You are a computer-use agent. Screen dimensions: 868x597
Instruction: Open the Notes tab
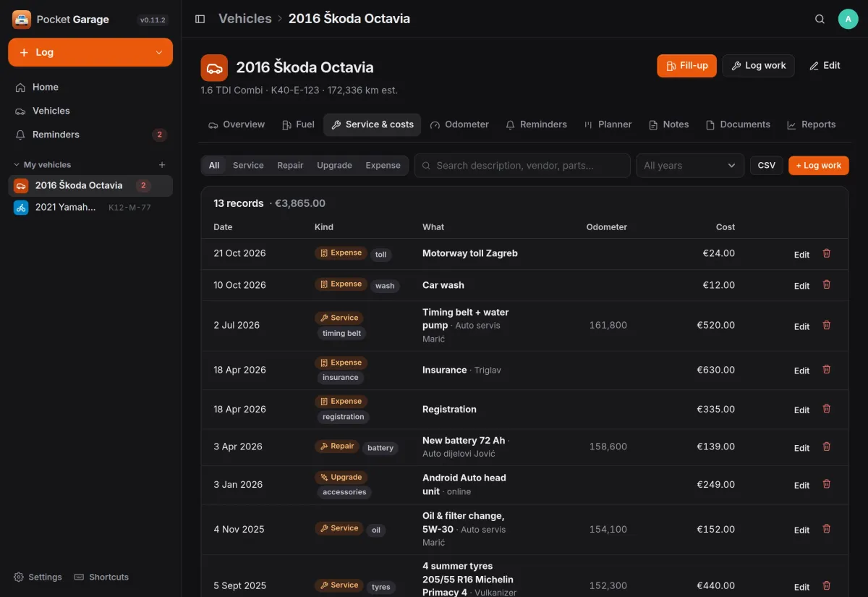pyautogui.click(x=668, y=124)
